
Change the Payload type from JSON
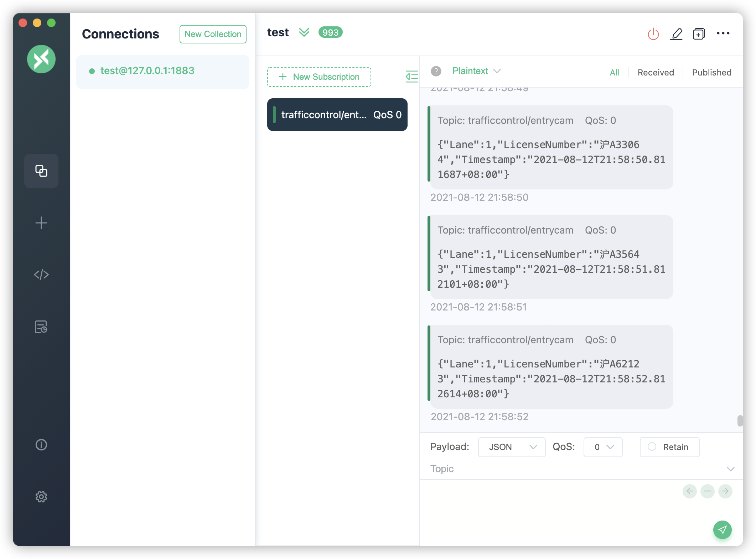tap(512, 447)
